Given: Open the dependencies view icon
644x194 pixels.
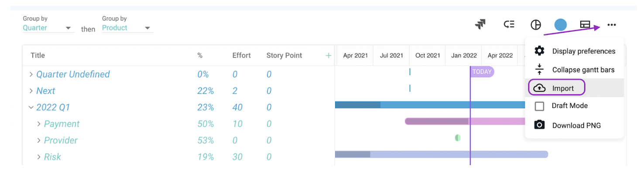Looking at the screenshot, I should coord(509,25).
